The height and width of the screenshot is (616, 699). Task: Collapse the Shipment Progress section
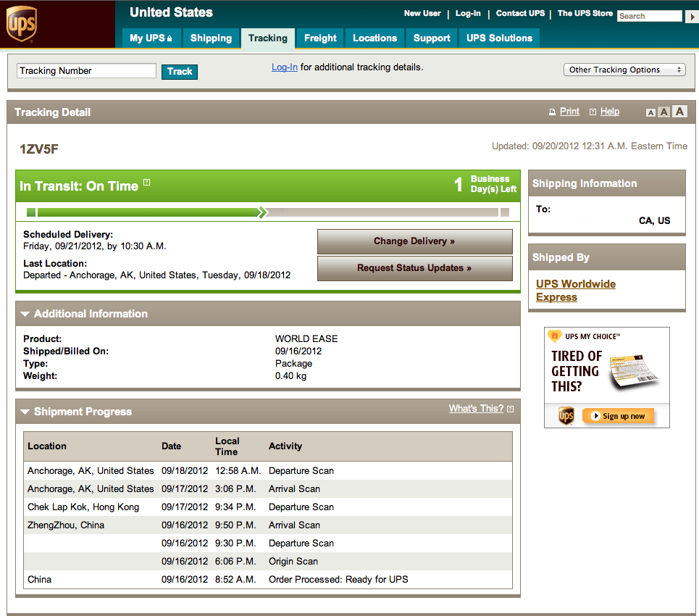pyautogui.click(x=25, y=412)
